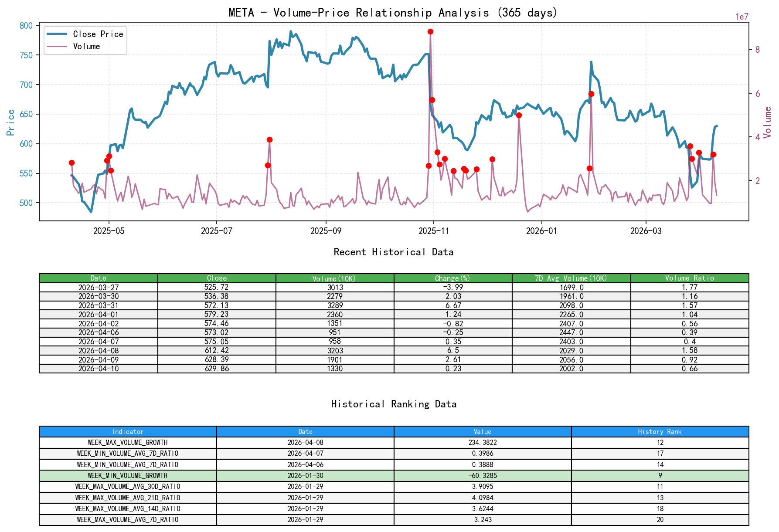Click the Close Price legend entry

tap(85, 34)
